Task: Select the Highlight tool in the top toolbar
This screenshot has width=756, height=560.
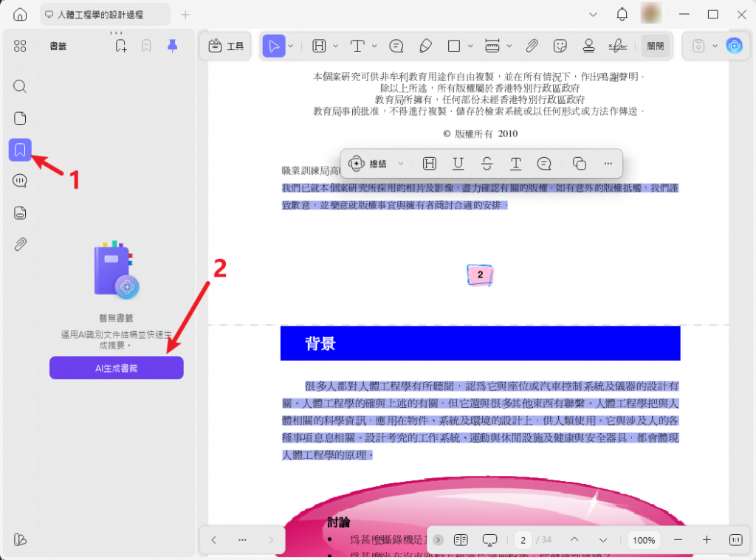Action: [320, 45]
